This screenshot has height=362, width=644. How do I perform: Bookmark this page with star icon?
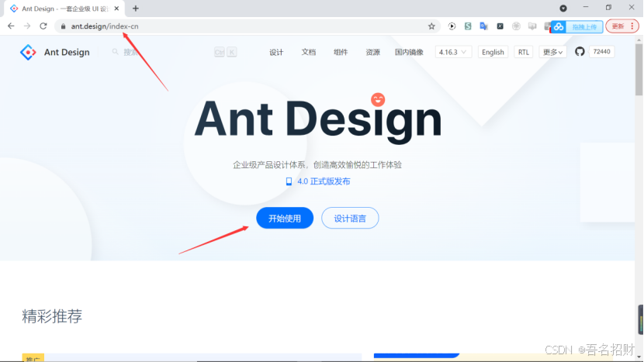(x=431, y=26)
